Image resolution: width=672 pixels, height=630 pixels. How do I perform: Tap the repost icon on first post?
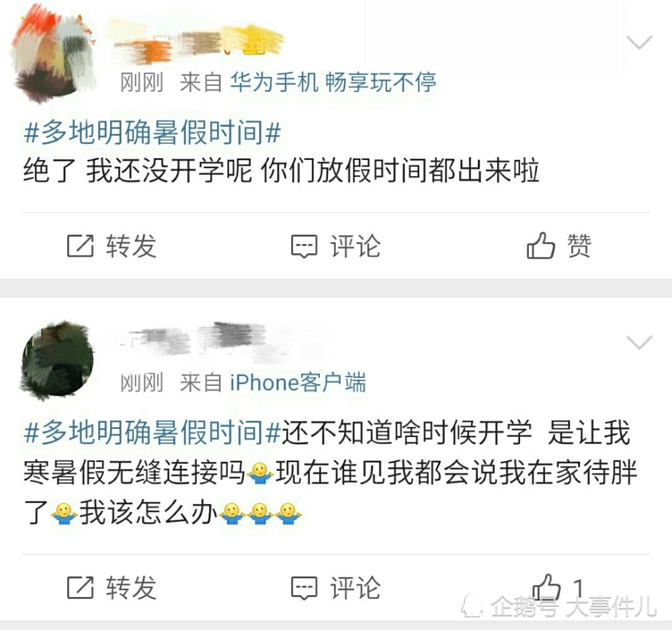tap(80, 246)
